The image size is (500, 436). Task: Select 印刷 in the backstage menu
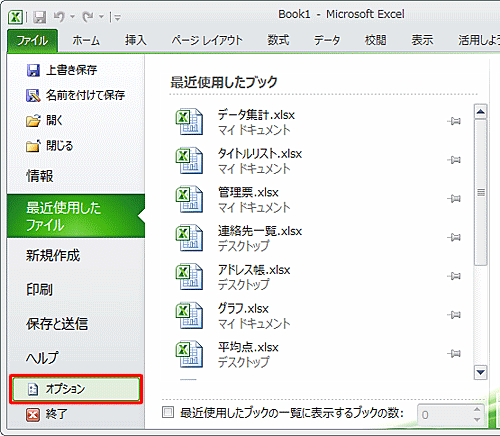pyautogui.click(x=76, y=289)
